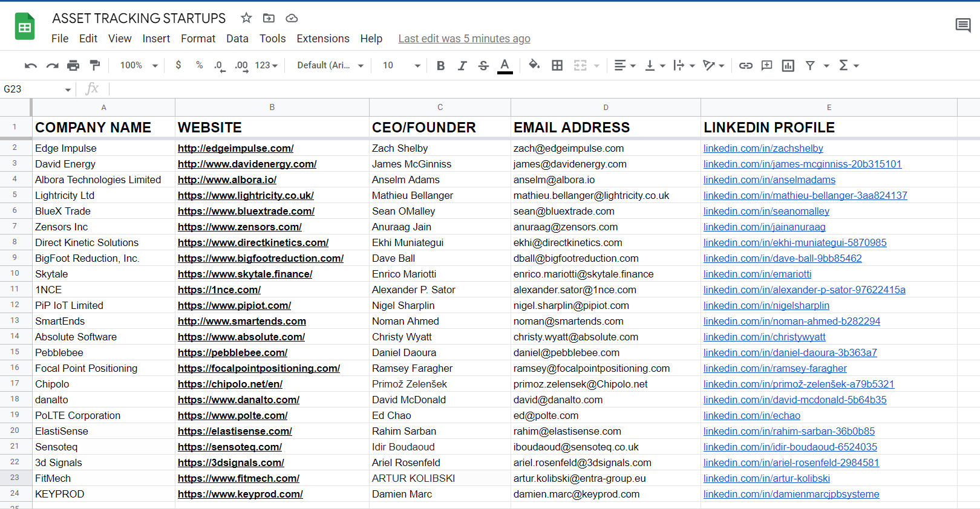Image resolution: width=980 pixels, height=509 pixels.
Task: Star the ASSET TRACKING STARTUPS document
Action: [246, 18]
